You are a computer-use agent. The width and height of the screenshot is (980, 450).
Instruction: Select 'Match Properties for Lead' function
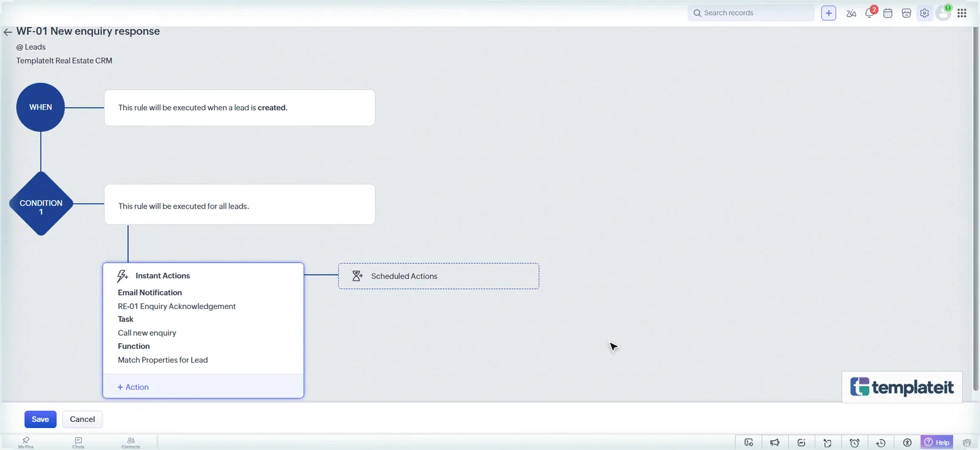tap(163, 360)
